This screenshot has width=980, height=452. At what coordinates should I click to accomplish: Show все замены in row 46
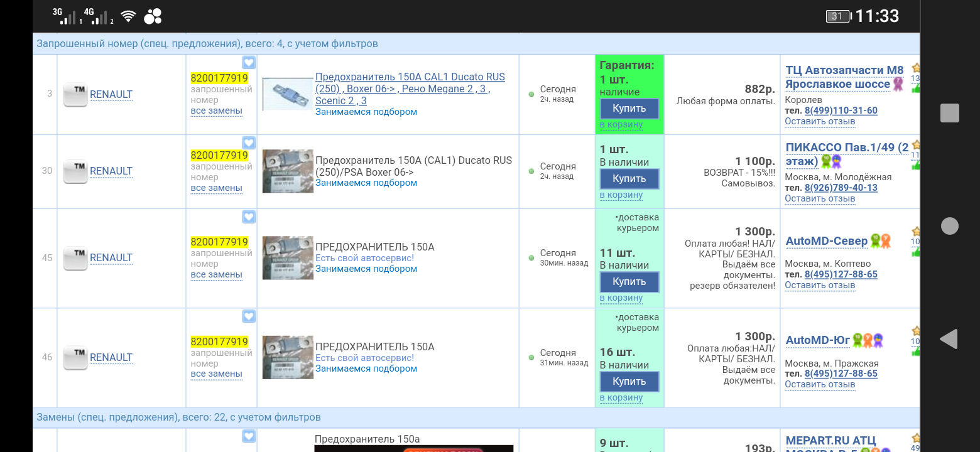point(217,374)
